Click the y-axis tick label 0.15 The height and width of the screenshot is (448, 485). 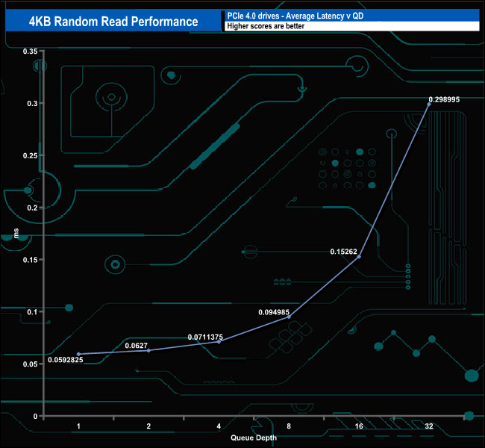(31, 260)
